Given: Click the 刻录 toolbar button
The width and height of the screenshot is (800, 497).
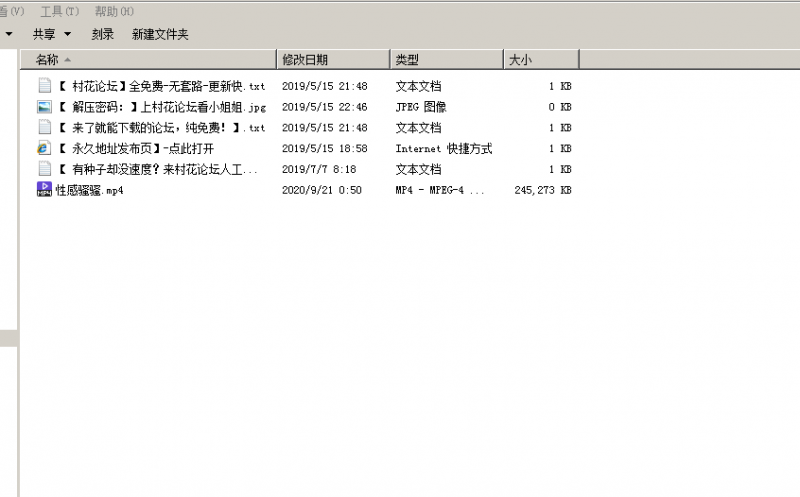Looking at the screenshot, I should coord(102,34).
